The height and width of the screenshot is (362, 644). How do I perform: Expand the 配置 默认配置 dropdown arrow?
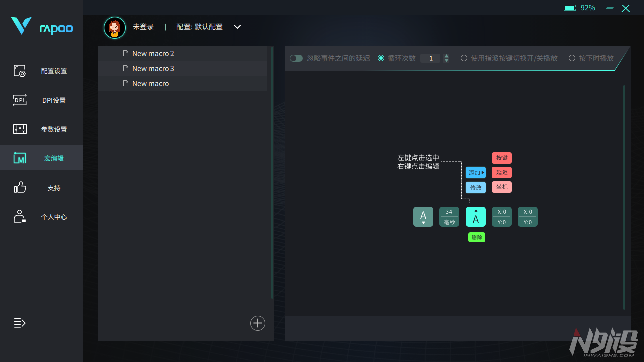click(x=238, y=27)
